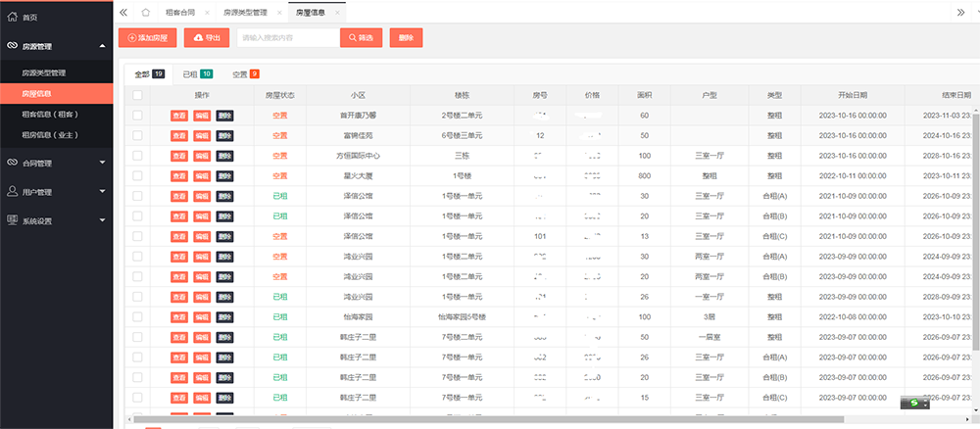
Task: Expand the 合同管理 sidebar menu
Action: coord(102,163)
